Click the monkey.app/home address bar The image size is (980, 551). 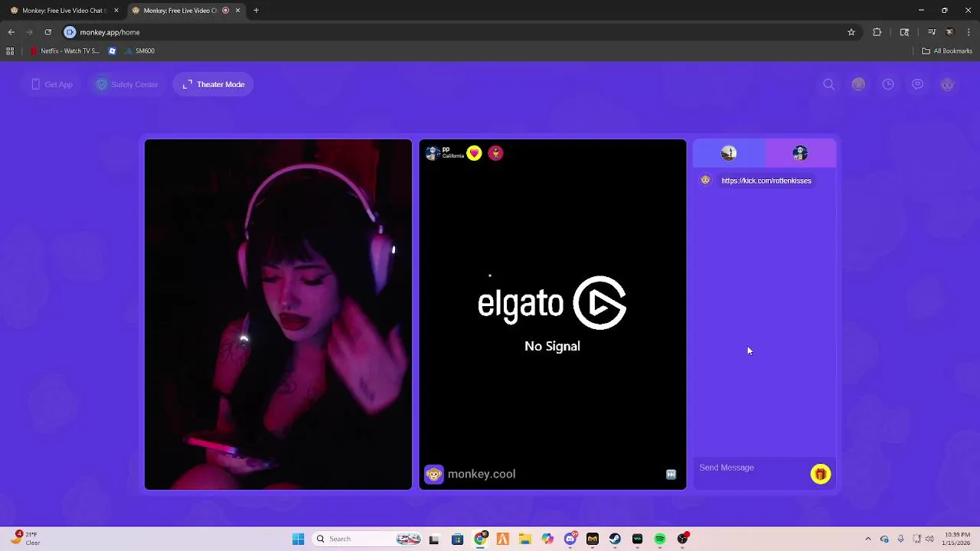(459, 32)
